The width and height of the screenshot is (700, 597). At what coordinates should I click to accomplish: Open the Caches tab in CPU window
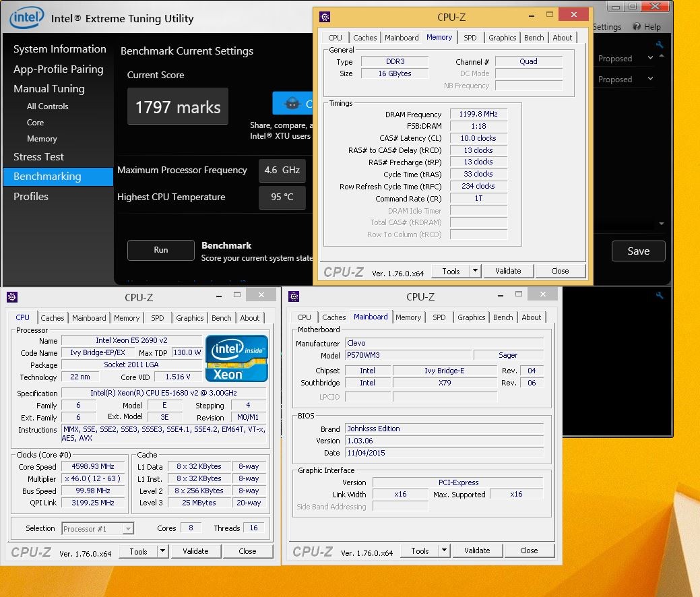53,318
